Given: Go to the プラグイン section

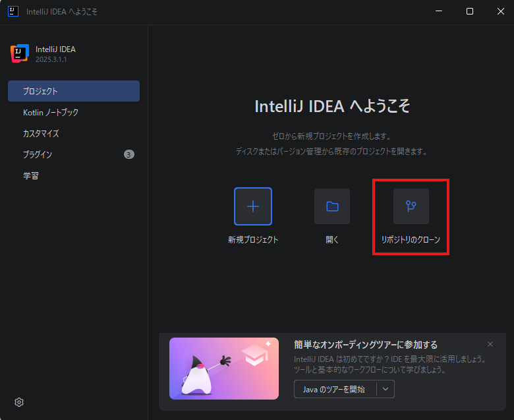Looking at the screenshot, I should (x=38, y=154).
